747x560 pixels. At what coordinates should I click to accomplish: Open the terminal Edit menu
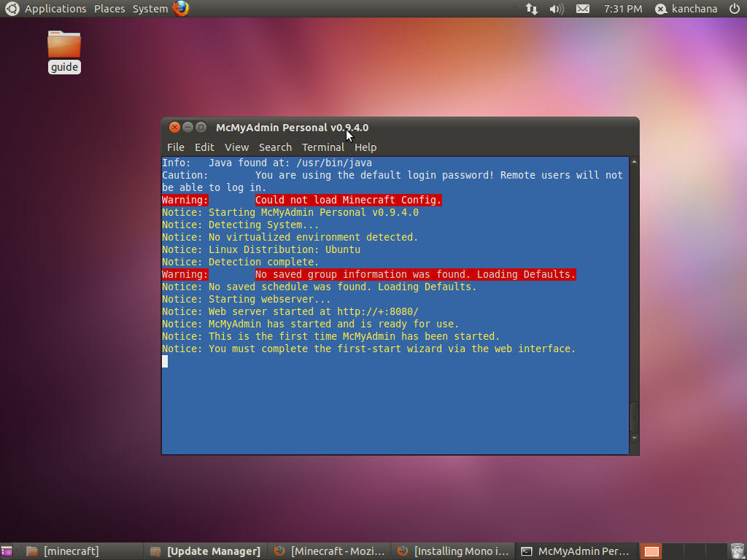[204, 147]
